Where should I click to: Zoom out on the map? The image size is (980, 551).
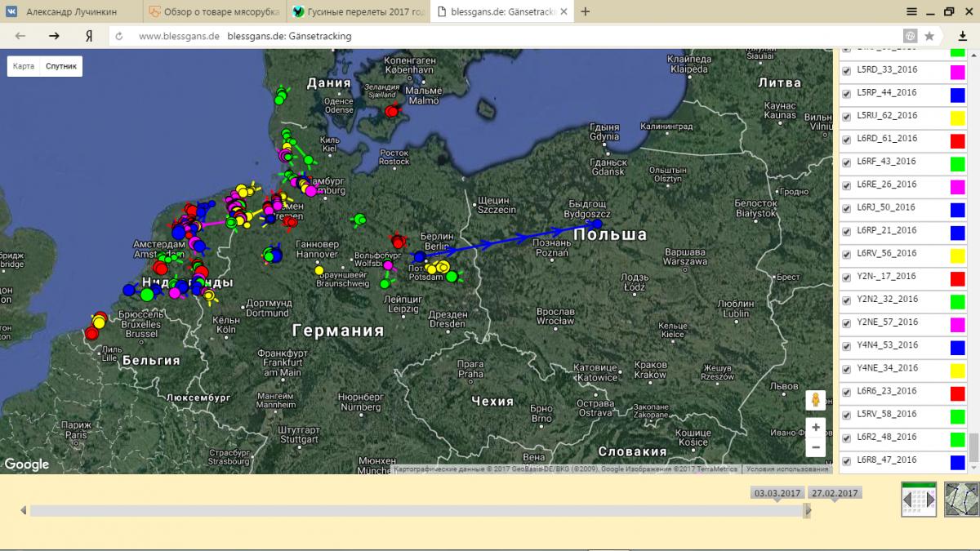click(x=815, y=447)
